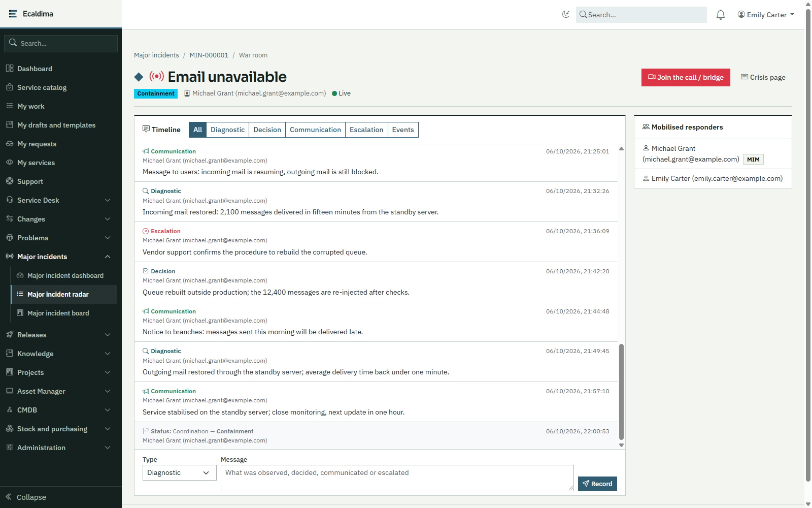Filter timeline by Escalation

tap(366, 130)
